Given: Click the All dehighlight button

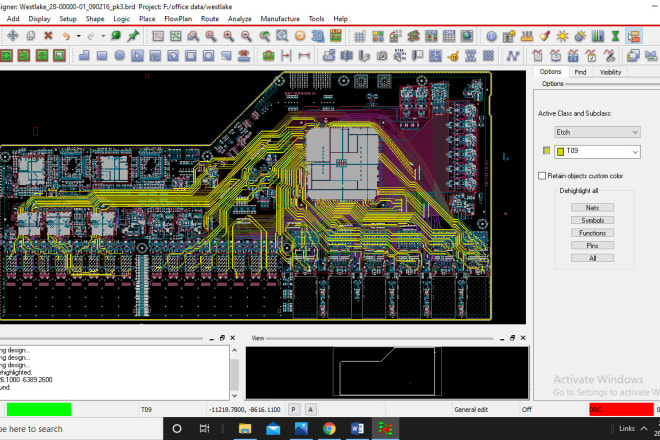Looking at the screenshot, I should 592,258.
